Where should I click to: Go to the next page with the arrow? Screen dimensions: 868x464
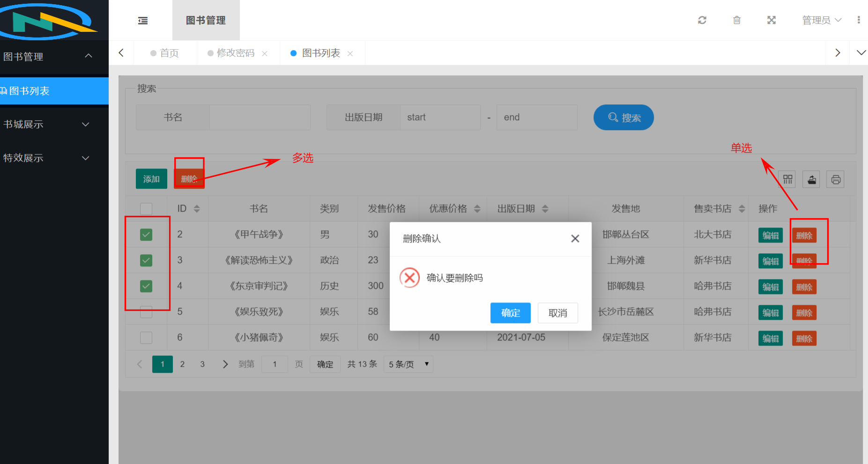click(x=225, y=364)
